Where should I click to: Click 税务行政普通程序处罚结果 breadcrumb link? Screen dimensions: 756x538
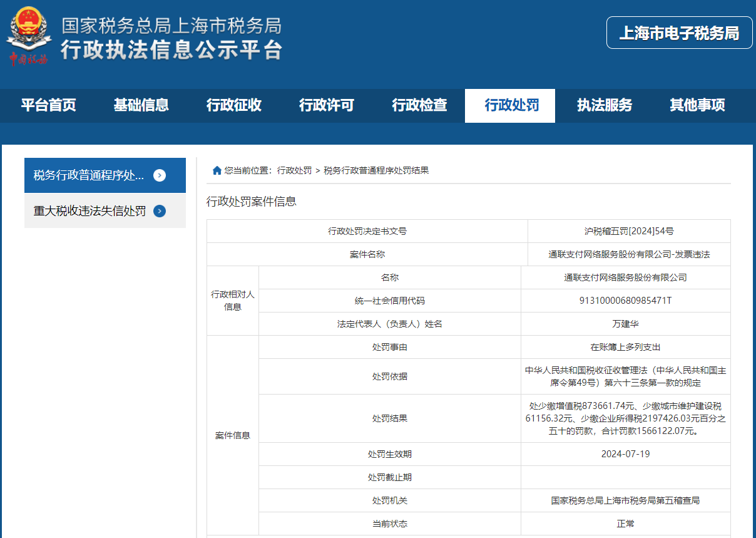click(376, 170)
